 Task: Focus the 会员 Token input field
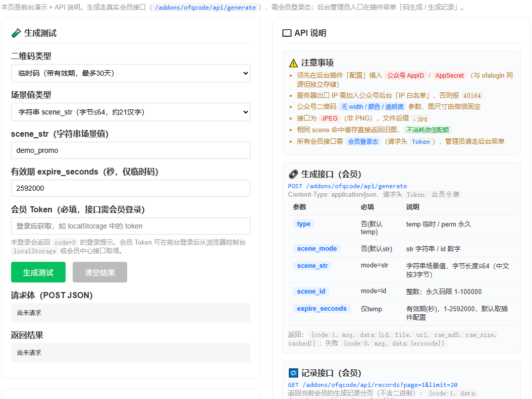pyautogui.click(x=131, y=226)
